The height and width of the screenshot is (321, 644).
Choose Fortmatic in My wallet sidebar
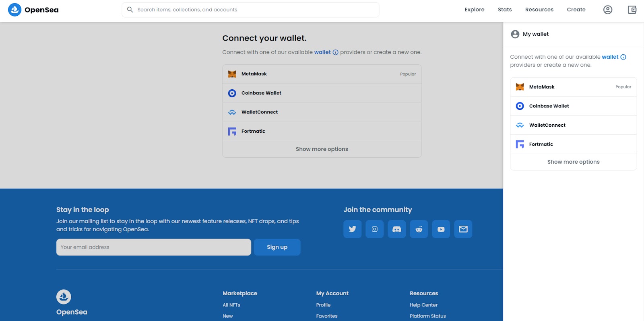pos(574,144)
